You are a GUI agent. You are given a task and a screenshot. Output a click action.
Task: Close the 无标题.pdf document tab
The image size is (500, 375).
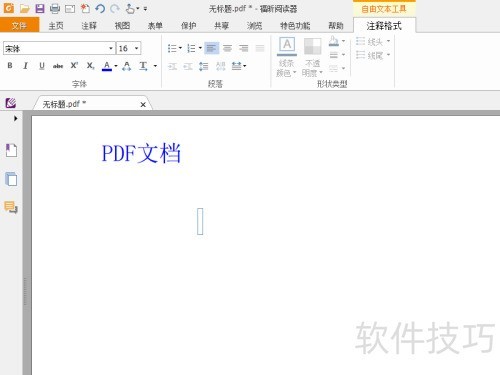[x=143, y=105]
